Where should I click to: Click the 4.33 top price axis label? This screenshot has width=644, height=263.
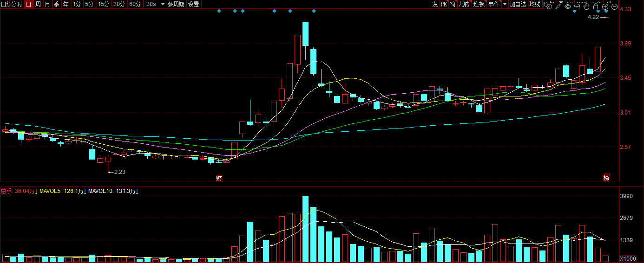(x=625, y=9)
